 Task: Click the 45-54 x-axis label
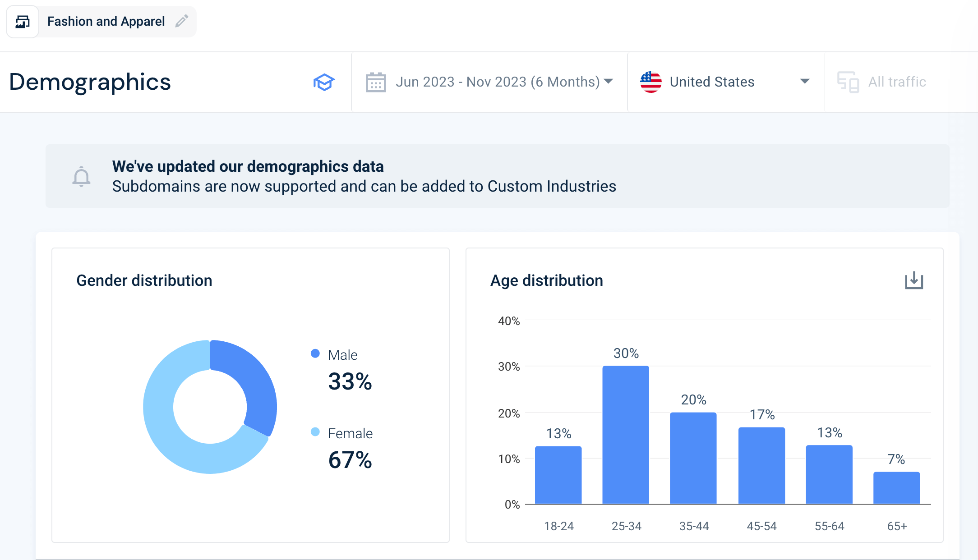pyautogui.click(x=762, y=526)
